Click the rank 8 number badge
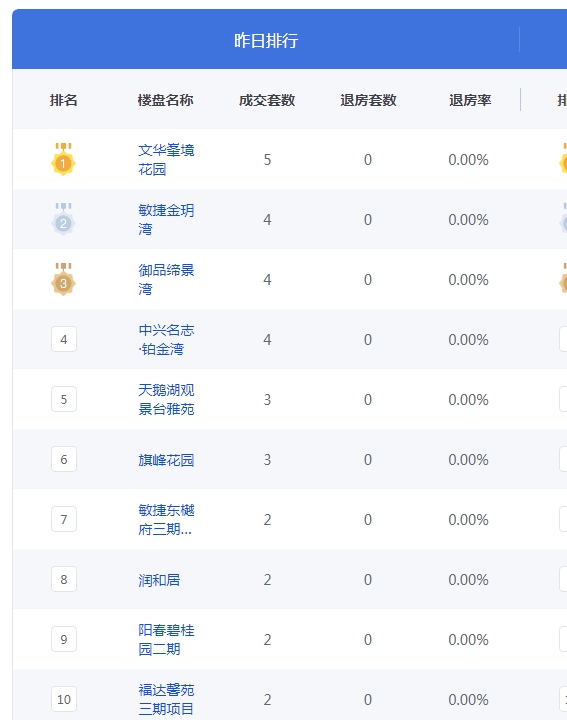Image resolution: width=567 pixels, height=720 pixels. (x=64, y=579)
